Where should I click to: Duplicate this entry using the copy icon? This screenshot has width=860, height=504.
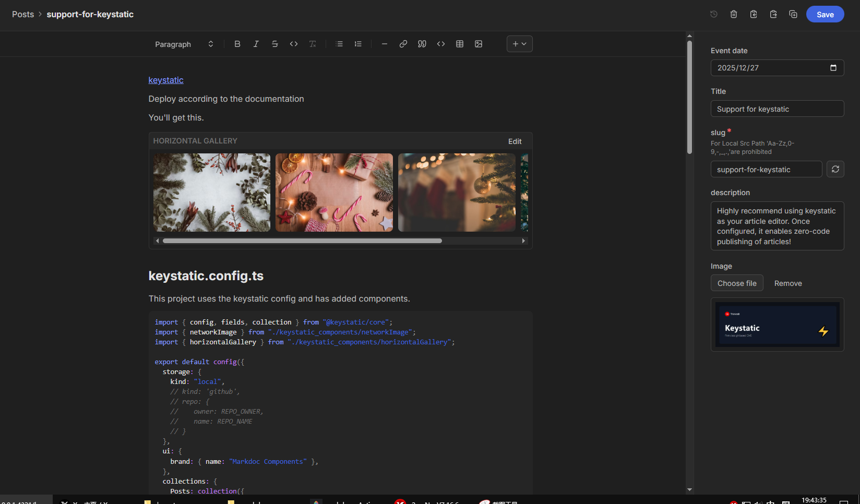[793, 14]
